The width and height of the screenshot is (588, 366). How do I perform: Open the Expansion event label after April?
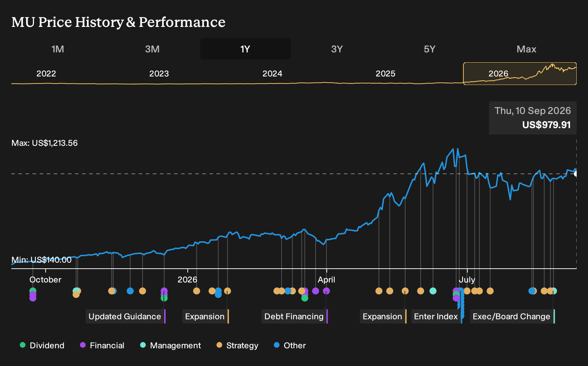coord(383,316)
